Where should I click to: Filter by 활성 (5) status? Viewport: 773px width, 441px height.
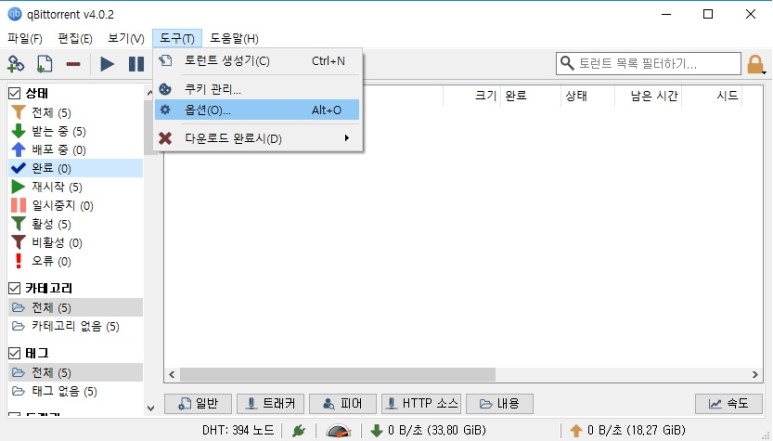[75, 224]
